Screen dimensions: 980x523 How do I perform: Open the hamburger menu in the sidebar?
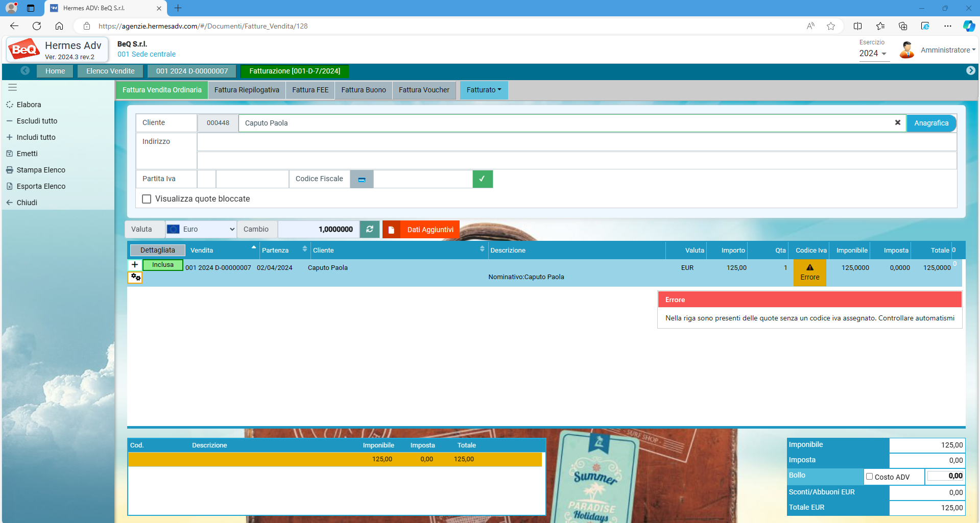click(x=13, y=87)
